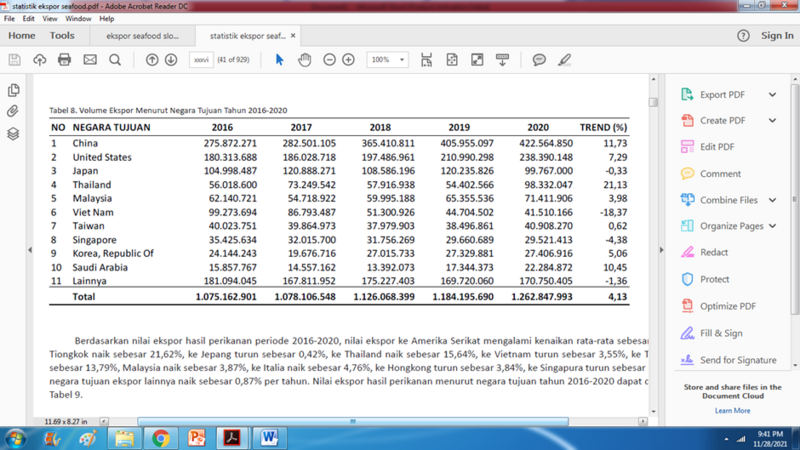Go to previous page arrow
Viewport: 800px width, 450px height.
pyautogui.click(x=152, y=60)
